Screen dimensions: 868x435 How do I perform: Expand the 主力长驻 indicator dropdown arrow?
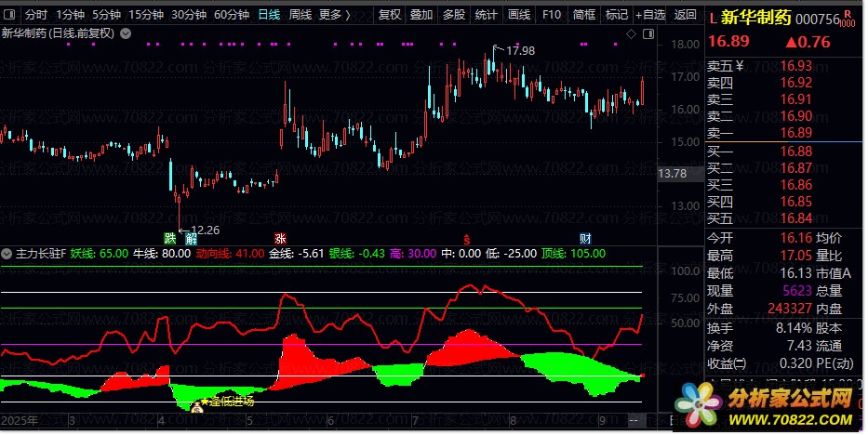pos(7,253)
